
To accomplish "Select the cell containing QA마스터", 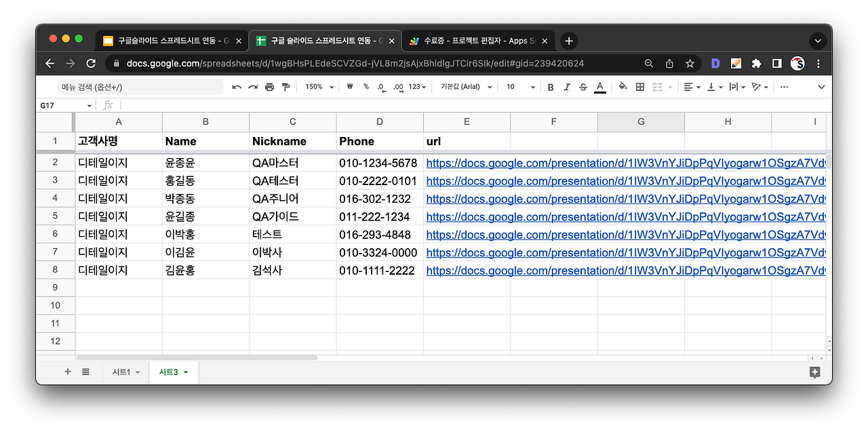I will click(x=293, y=163).
